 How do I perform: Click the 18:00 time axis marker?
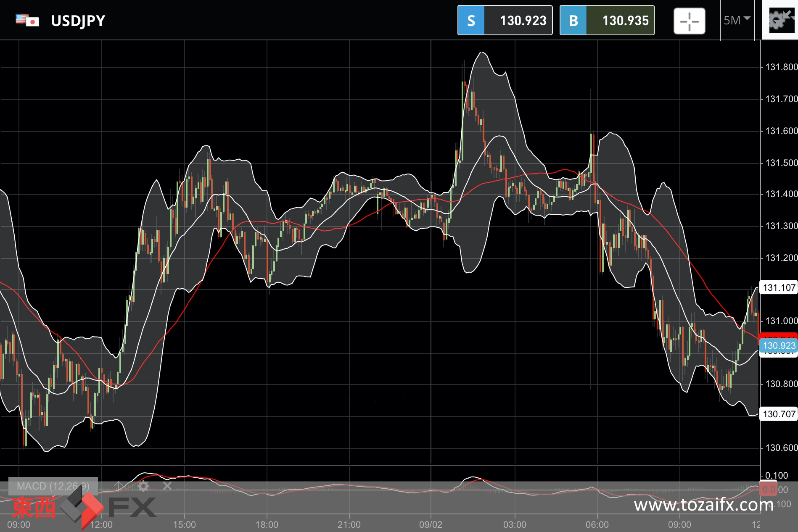267,524
